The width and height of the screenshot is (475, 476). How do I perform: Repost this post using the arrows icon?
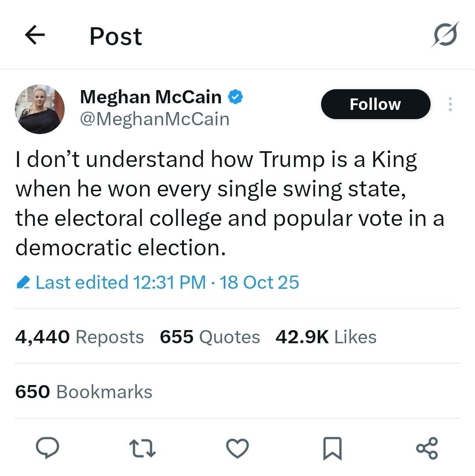coord(142,448)
